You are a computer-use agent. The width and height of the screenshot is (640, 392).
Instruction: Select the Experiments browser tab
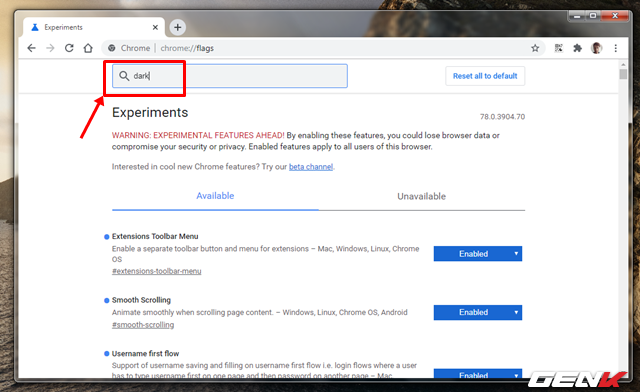94,27
